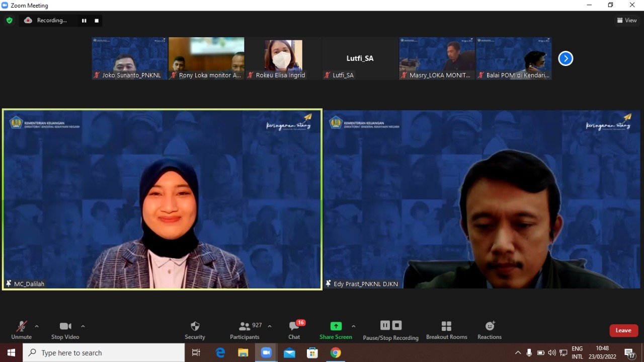This screenshot has height=362, width=644.
Task: Open Breakout Rooms
Action: click(x=446, y=330)
